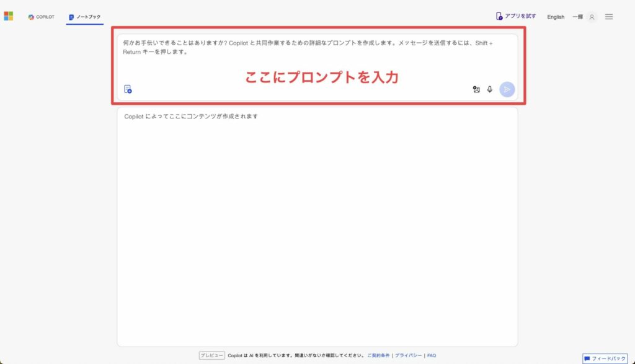Switch language using the English button
Screen dimensions: 635x364
556,17
